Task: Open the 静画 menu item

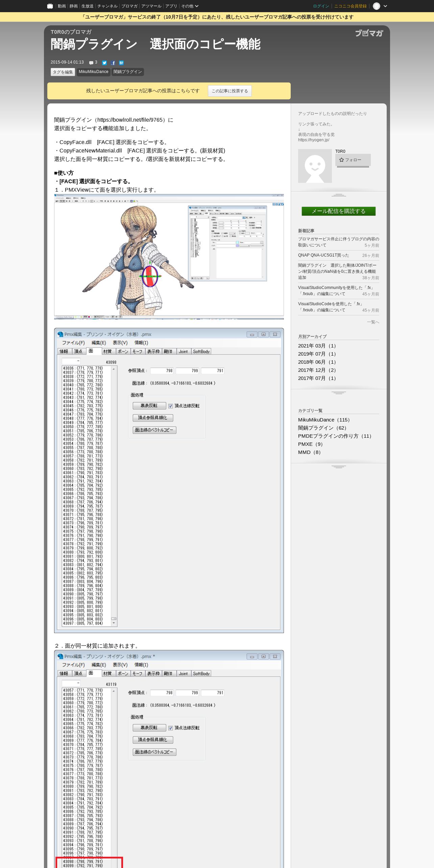Action: coord(73,6)
